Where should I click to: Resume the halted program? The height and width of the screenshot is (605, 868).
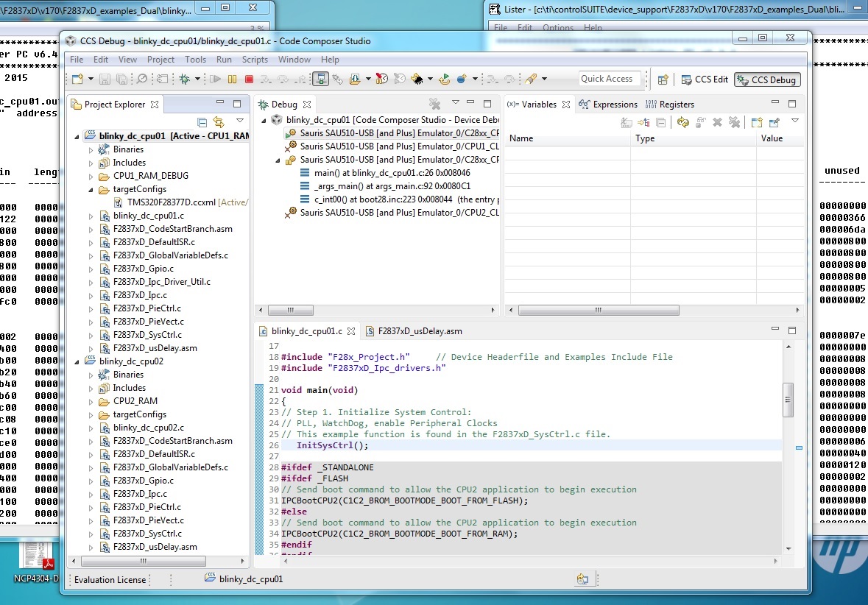pyautogui.click(x=215, y=79)
